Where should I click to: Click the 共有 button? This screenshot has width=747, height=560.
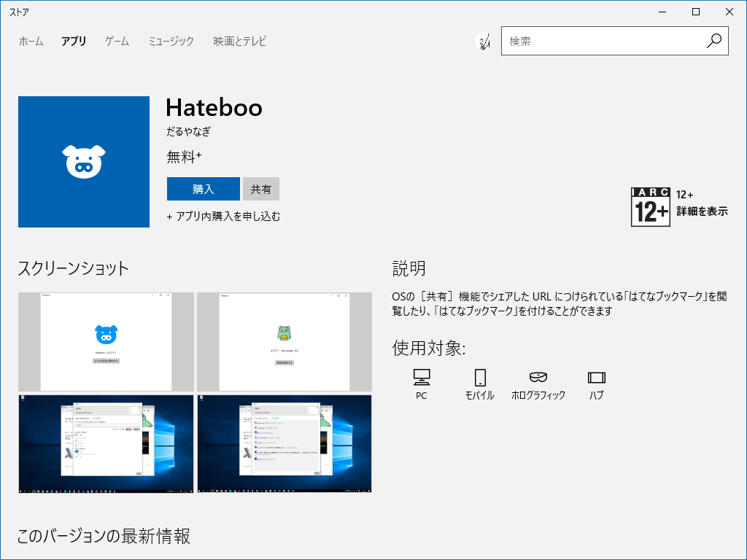pos(261,189)
